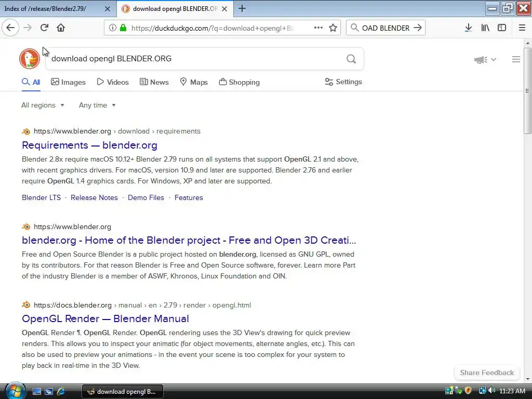Click the browser address bar URL
Viewport: 532px width, 399px height.
212,28
